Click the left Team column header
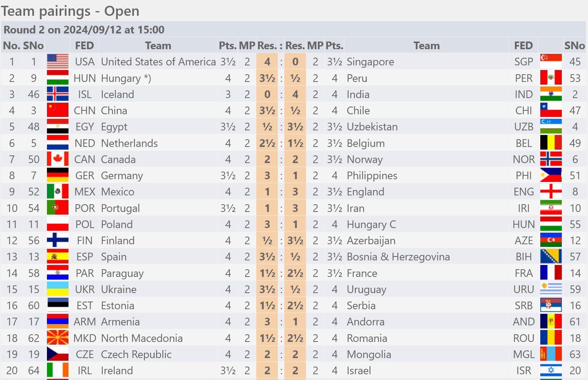588x380 pixels. tap(158, 45)
